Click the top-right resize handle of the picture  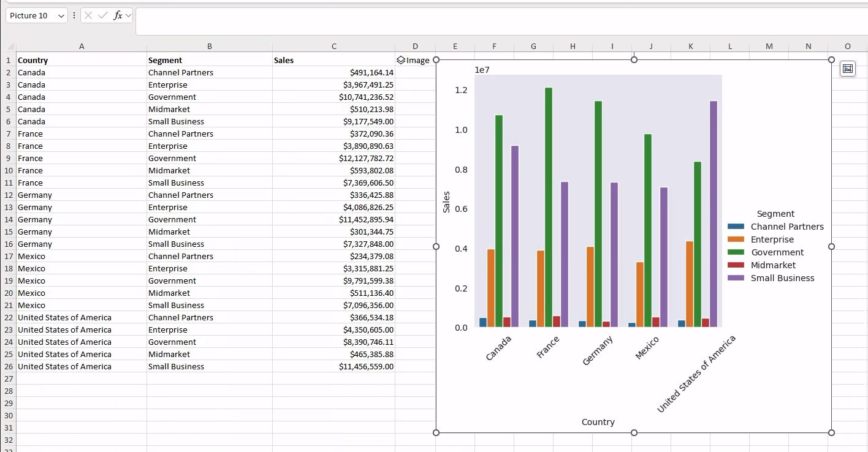(831, 59)
